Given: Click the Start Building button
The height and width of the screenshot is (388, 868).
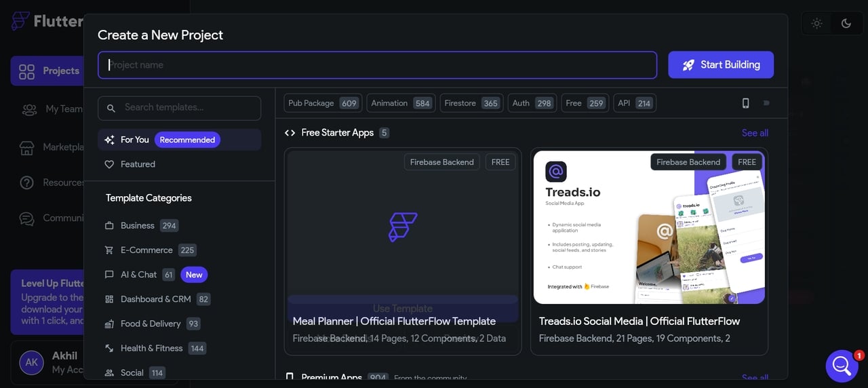Looking at the screenshot, I should point(721,65).
